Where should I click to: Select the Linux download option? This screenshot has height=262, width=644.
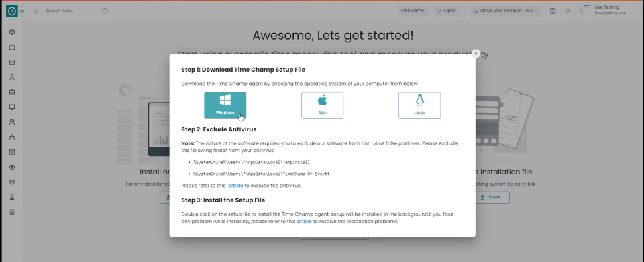pyautogui.click(x=419, y=105)
